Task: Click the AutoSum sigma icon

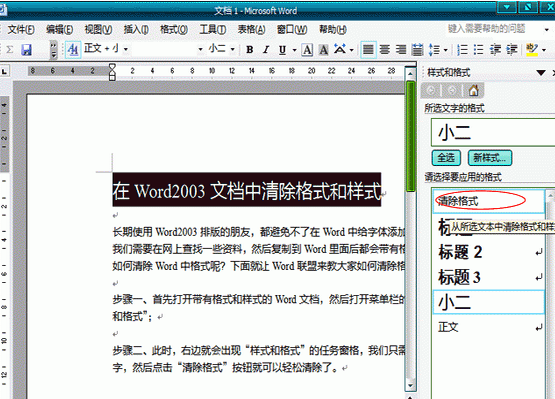Action: coord(10,50)
